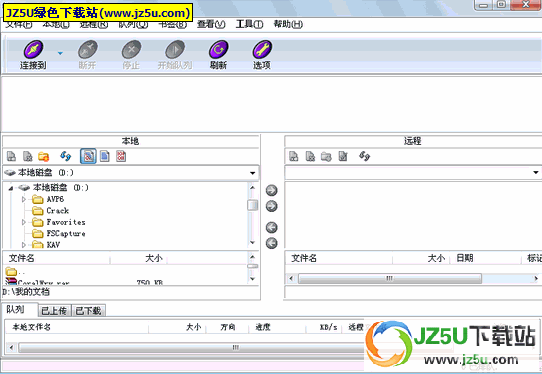Open the 本地磁盘 (D:) drive combo box
The image size is (542, 374).
tap(131, 172)
